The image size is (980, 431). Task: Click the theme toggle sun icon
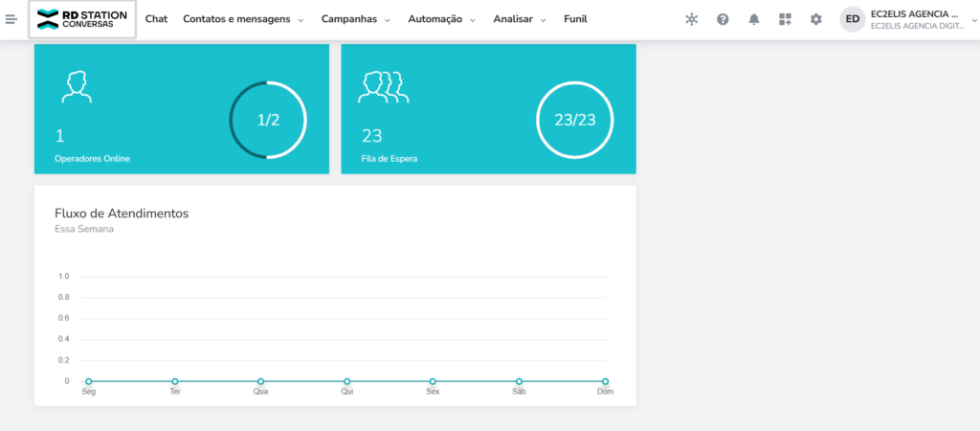coord(692,19)
